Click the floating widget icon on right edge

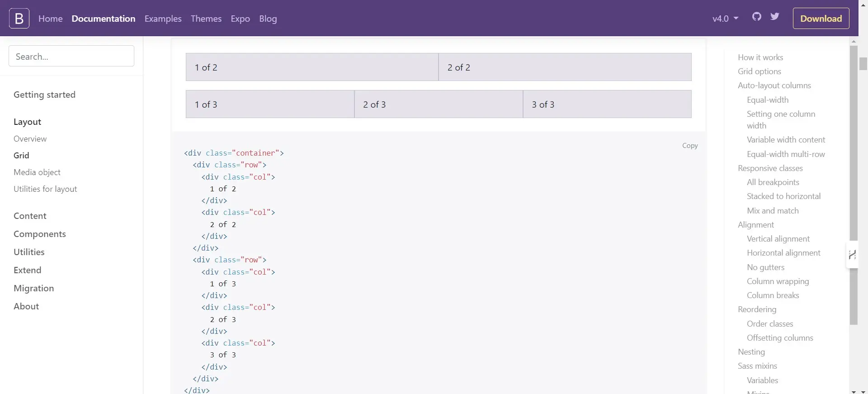coord(852,255)
